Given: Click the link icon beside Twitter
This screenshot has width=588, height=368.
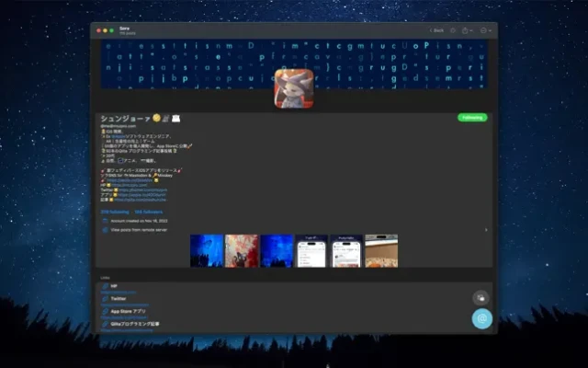Looking at the screenshot, I should (106, 298).
